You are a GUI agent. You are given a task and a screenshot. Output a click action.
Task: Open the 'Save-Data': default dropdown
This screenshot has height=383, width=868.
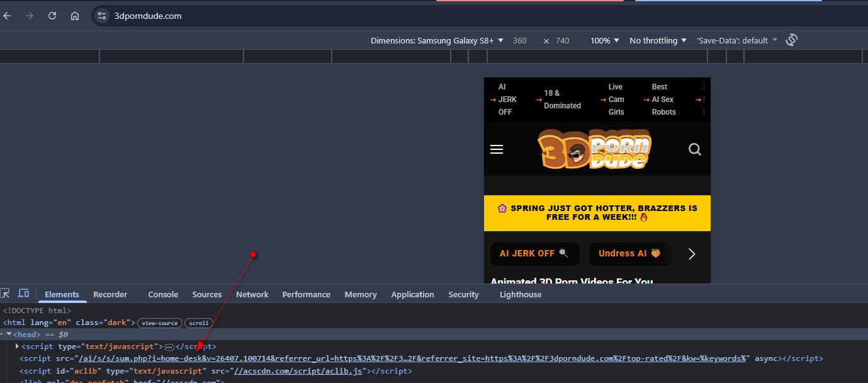(737, 40)
